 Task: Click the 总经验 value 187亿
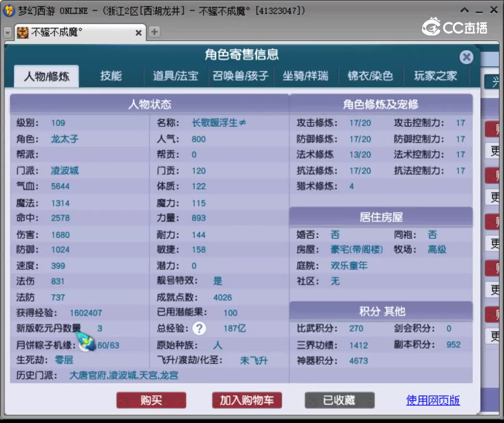pos(235,328)
